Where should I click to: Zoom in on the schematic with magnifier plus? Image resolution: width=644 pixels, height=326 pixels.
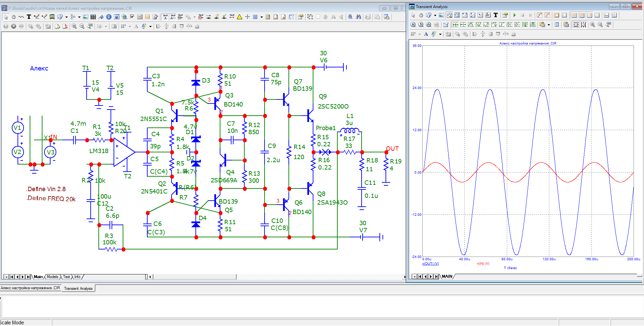[x=74, y=26]
